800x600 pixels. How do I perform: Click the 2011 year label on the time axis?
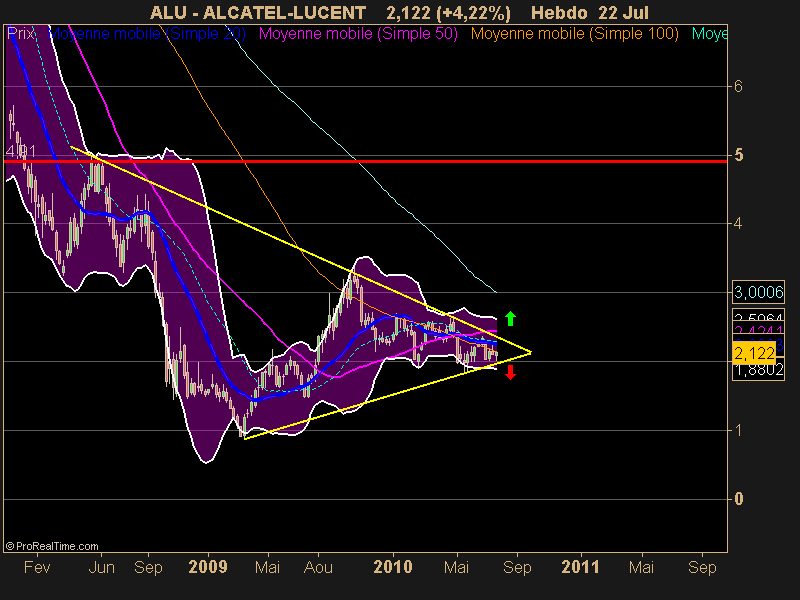coord(581,567)
